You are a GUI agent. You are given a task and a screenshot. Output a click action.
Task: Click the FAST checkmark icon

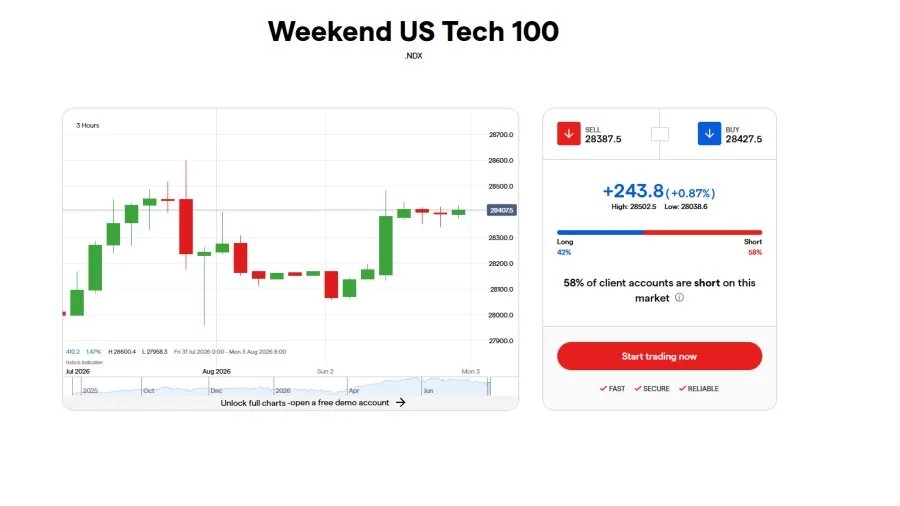(603, 388)
